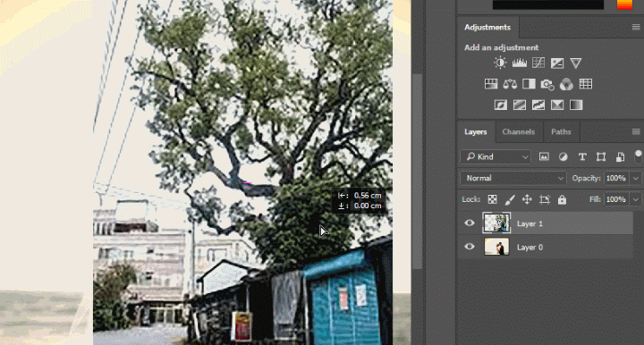Image resolution: width=644 pixels, height=345 pixels.
Task: Lock all layer attributes
Action: tap(562, 199)
